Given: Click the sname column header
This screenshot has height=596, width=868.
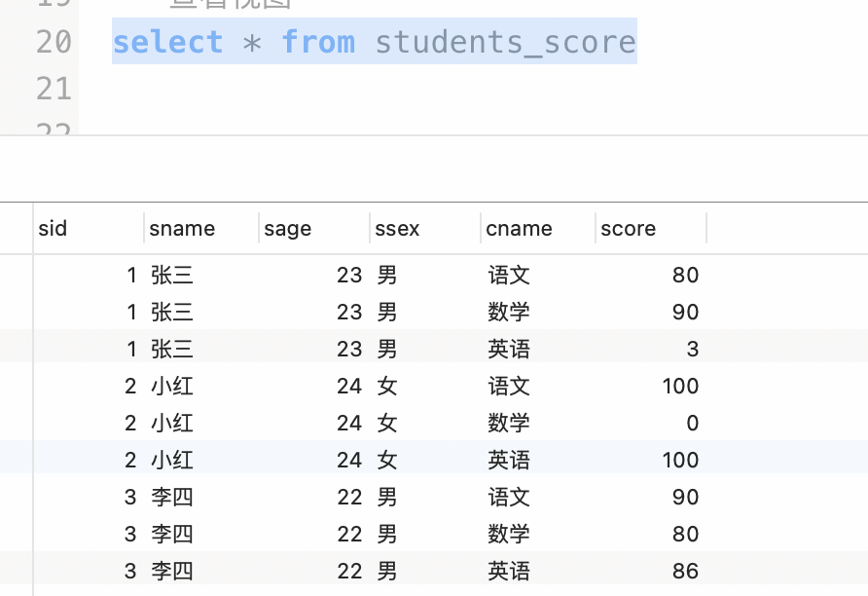Looking at the screenshot, I should click(182, 229).
